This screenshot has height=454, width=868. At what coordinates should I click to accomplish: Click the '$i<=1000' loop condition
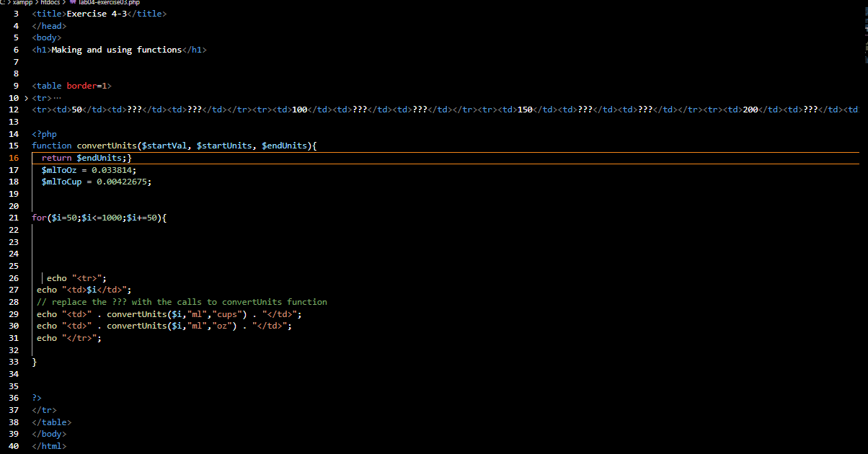point(102,218)
